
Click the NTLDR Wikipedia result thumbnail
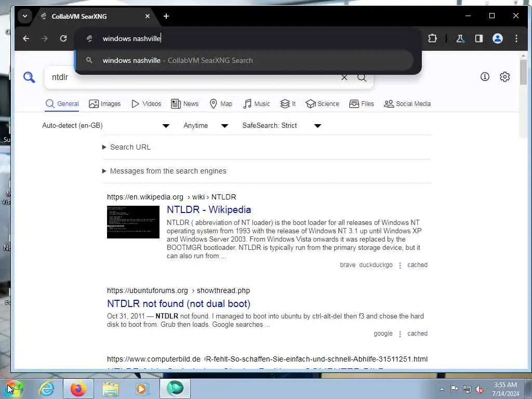click(133, 222)
